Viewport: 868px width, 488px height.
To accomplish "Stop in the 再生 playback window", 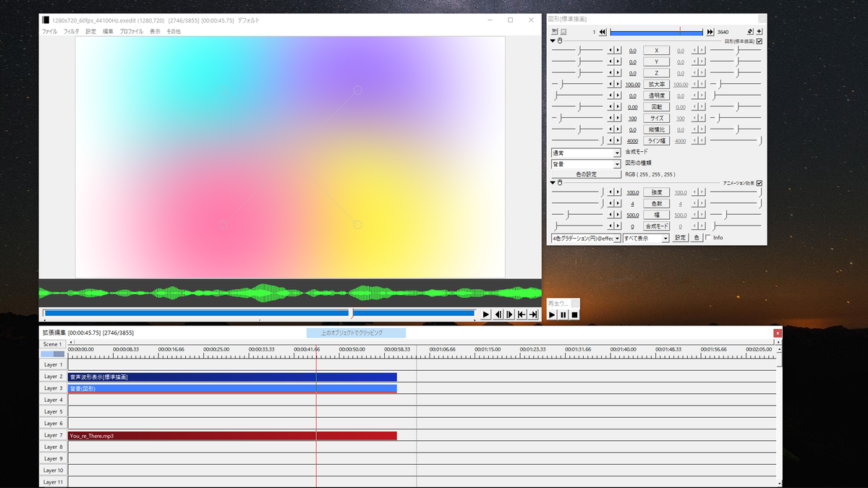I will tap(575, 314).
